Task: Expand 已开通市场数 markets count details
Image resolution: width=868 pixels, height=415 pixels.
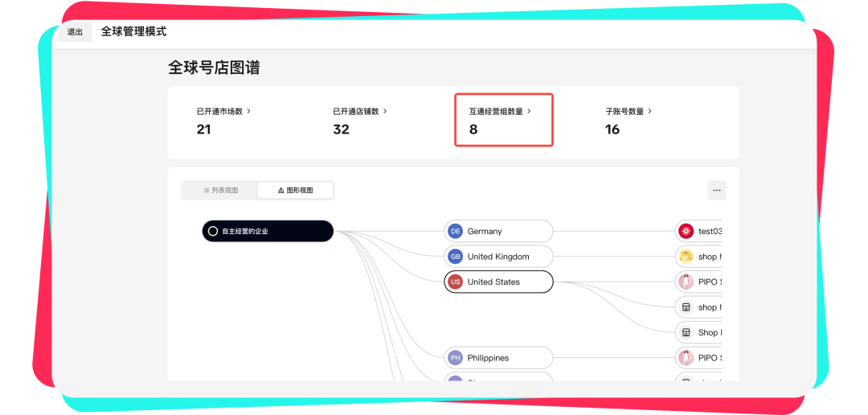Action: [223, 112]
